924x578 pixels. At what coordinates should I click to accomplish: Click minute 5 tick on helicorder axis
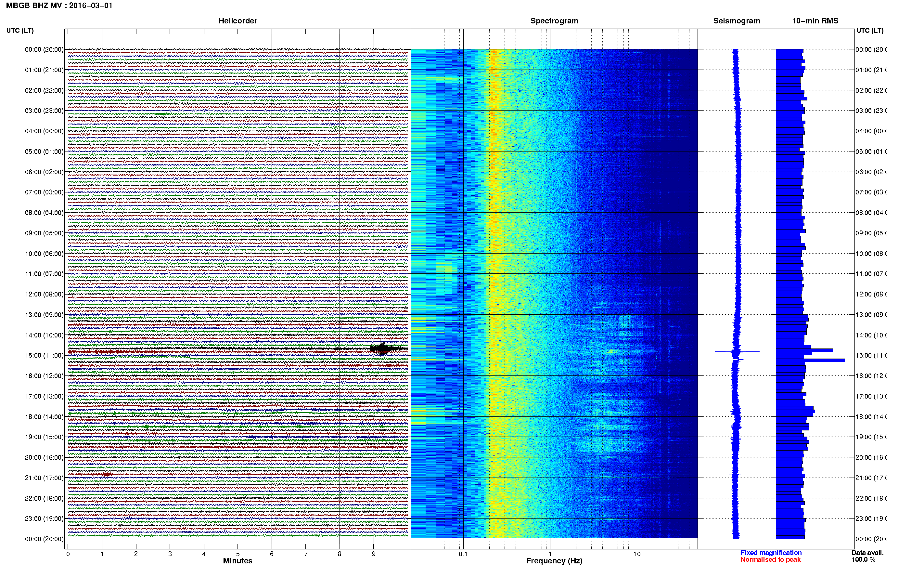(237, 554)
